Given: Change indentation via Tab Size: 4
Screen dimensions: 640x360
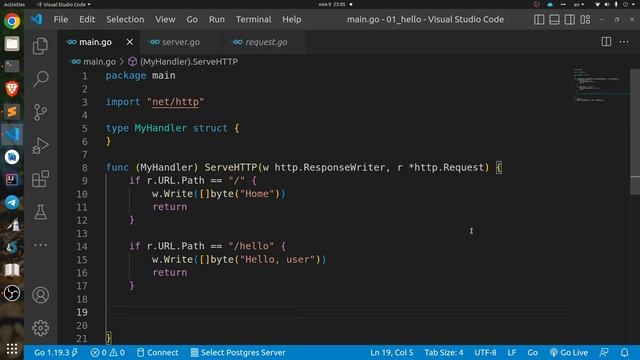Looking at the screenshot, I should pyautogui.click(x=444, y=352).
